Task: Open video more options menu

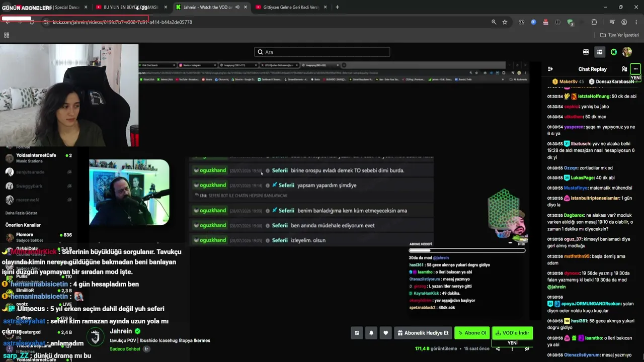Action: point(512,348)
